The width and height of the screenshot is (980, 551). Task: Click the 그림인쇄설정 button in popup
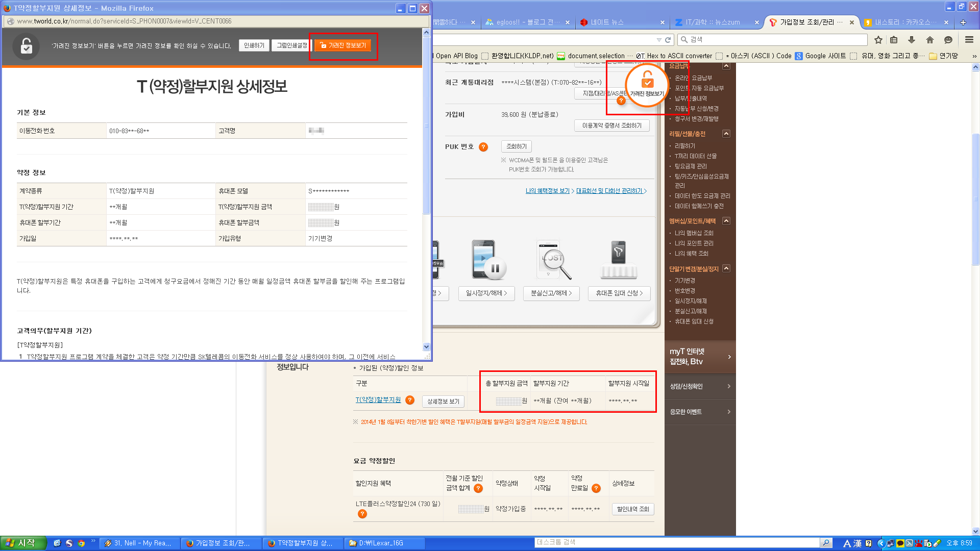291,45
